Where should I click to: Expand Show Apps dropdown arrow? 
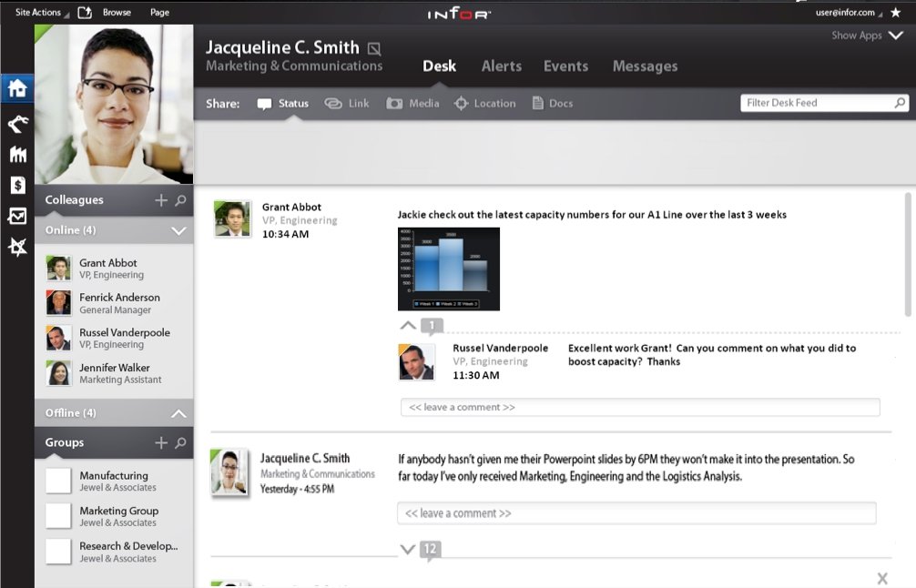(896, 35)
